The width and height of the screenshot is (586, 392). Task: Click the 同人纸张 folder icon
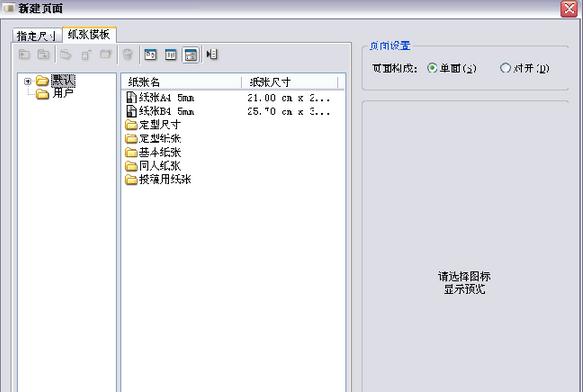click(x=131, y=166)
